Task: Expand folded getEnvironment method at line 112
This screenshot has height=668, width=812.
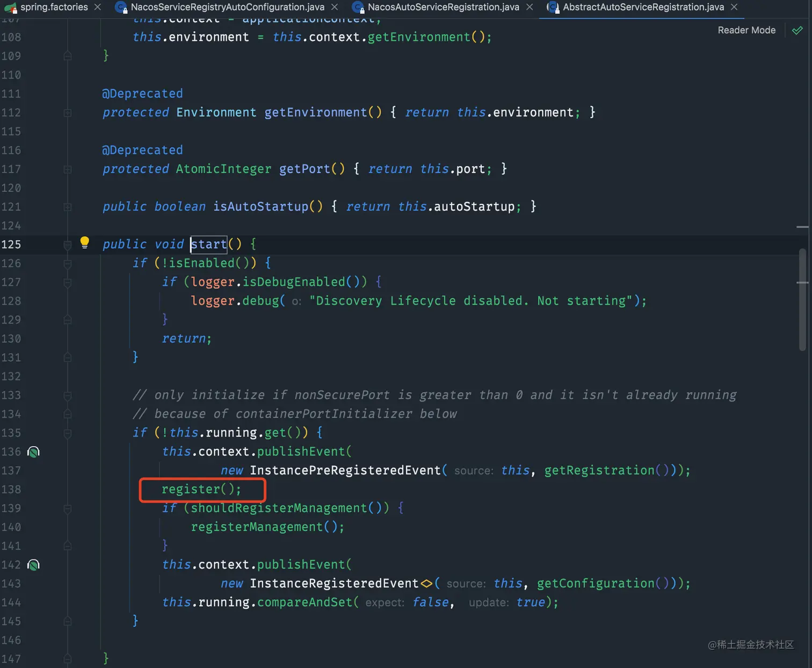Action: tap(67, 113)
